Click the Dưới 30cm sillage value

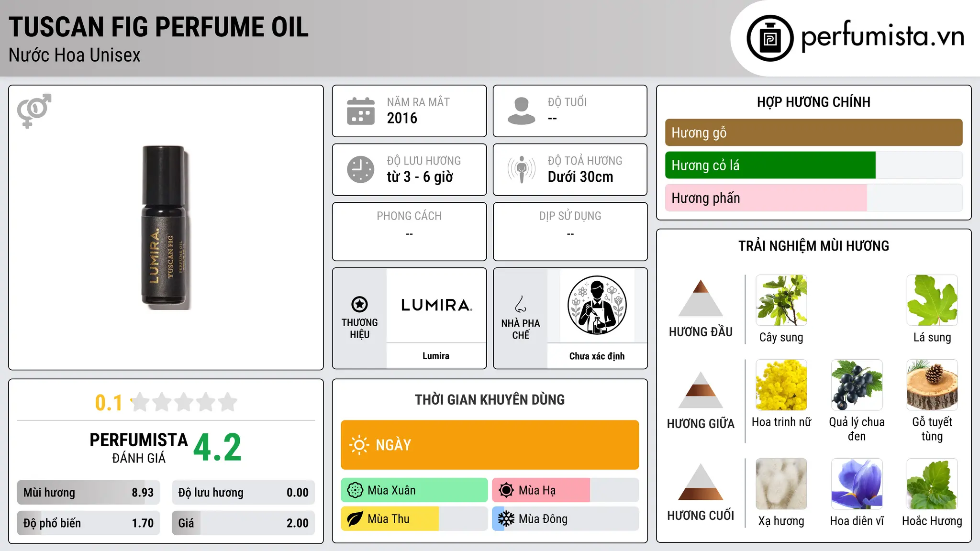click(x=580, y=177)
